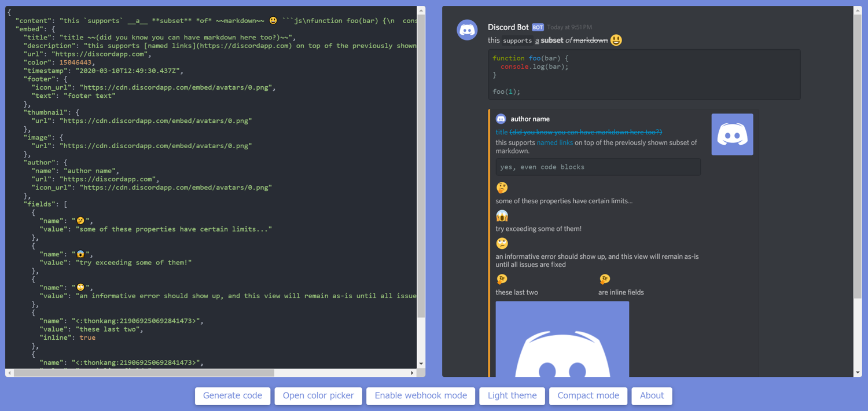Click the 'foo(1);' line in code block
Viewport: 868px width, 411px height.
tap(506, 91)
